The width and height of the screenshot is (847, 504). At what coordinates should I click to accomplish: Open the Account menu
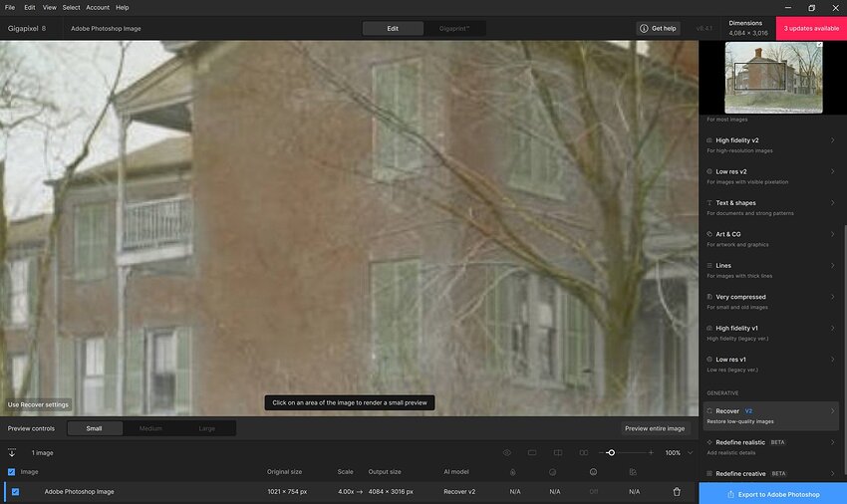point(98,7)
